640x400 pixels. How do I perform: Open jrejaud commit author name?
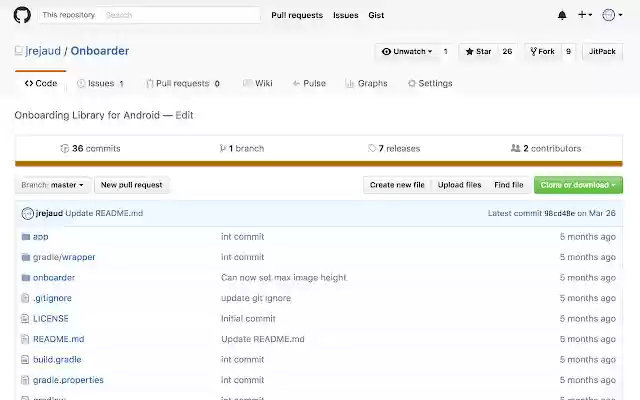pyautogui.click(x=49, y=213)
